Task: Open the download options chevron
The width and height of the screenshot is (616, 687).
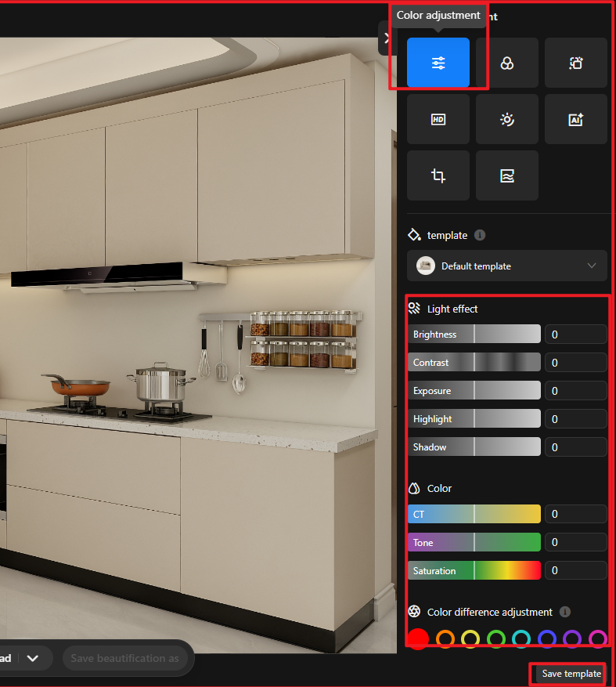Action: [x=33, y=658]
